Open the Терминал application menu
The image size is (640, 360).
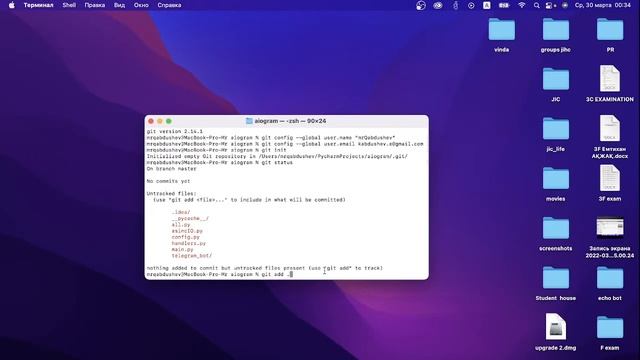(x=38, y=5)
